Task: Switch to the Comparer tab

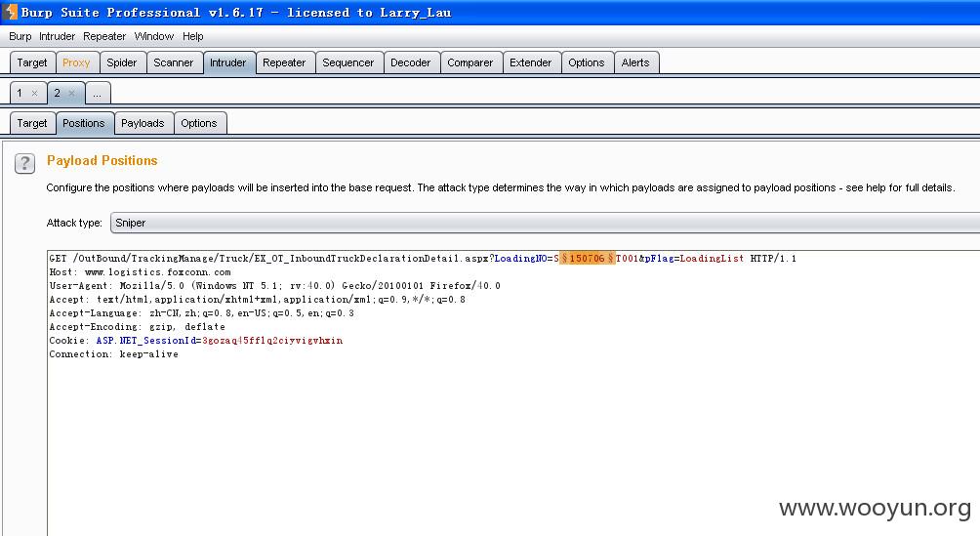Action: point(470,62)
